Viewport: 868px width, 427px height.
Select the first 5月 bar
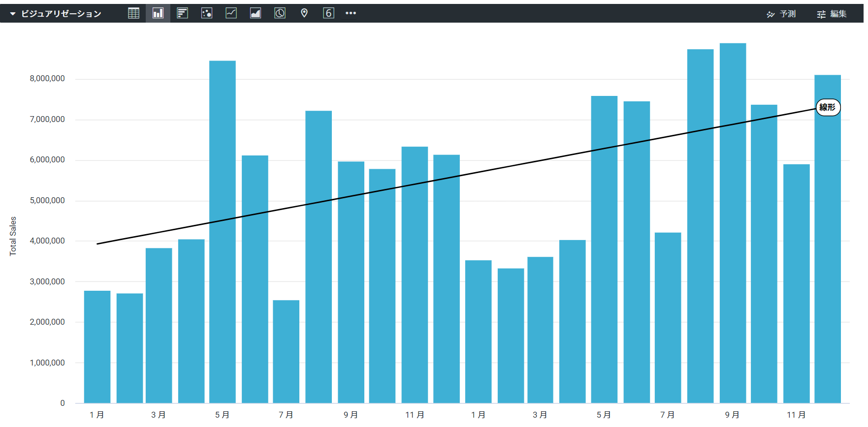pyautogui.click(x=223, y=231)
